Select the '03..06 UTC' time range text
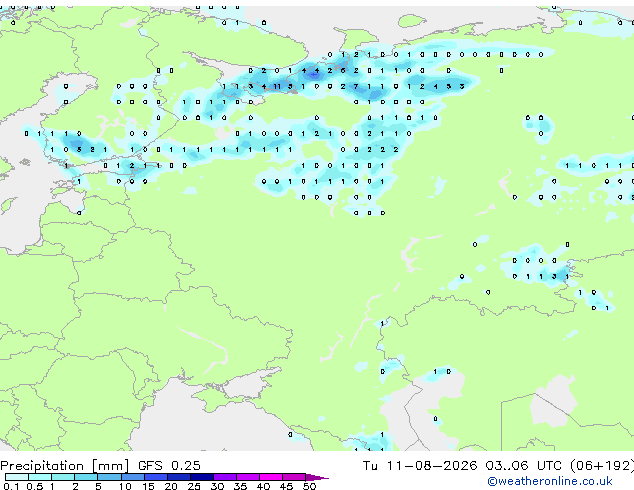634x490 pixels. click(524, 466)
